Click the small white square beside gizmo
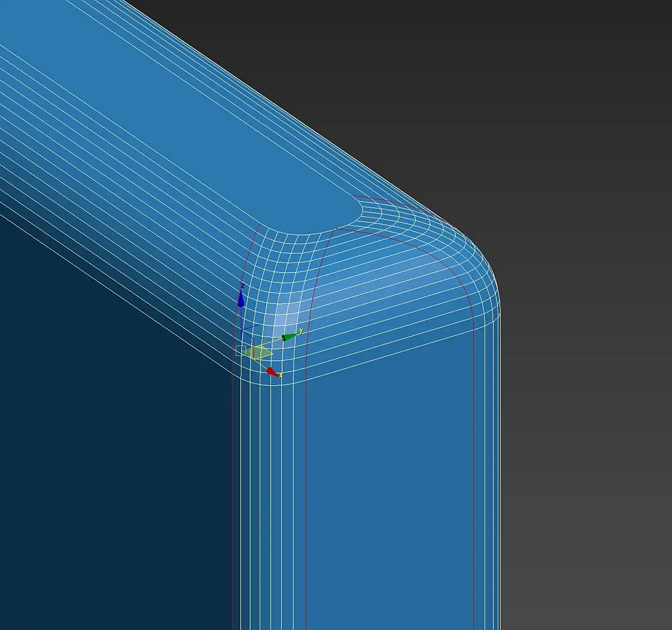Viewport: 672px width, 630px height. tap(241, 351)
